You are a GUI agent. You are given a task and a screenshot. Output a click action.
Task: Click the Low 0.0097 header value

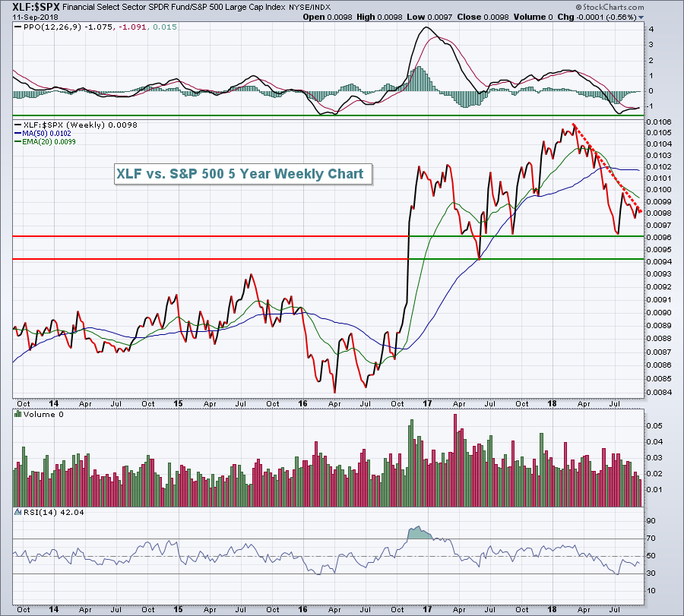click(x=429, y=17)
